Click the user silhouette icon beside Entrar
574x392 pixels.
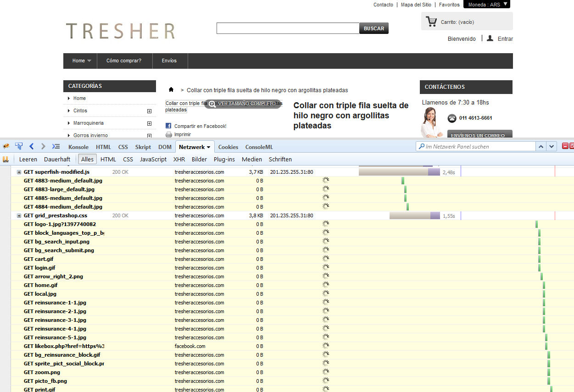click(x=490, y=39)
